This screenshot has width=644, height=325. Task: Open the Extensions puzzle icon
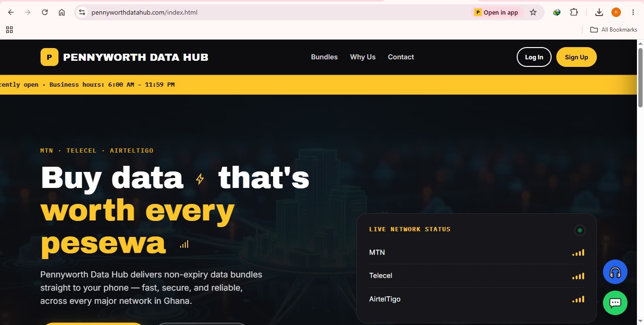pos(574,12)
